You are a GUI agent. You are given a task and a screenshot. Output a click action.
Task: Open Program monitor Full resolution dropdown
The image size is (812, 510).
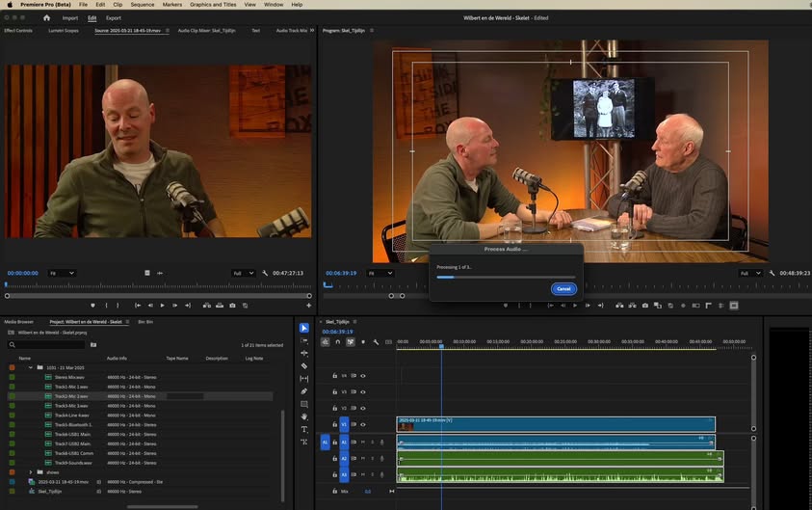point(749,273)
